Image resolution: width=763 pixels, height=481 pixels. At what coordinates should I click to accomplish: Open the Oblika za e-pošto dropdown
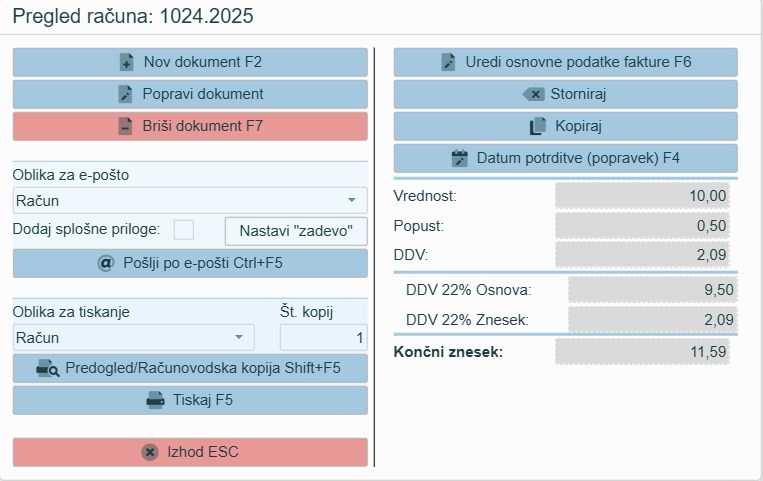coord(351,201)
